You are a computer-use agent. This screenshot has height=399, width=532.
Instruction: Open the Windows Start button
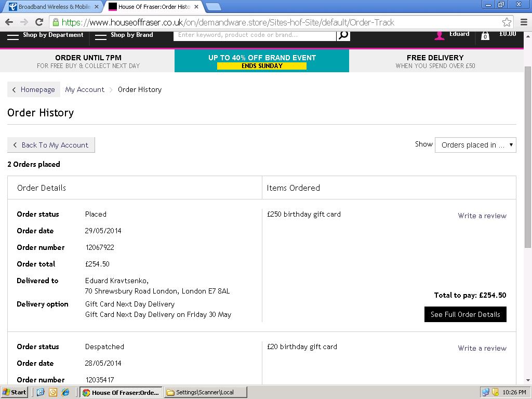(14, 392)
